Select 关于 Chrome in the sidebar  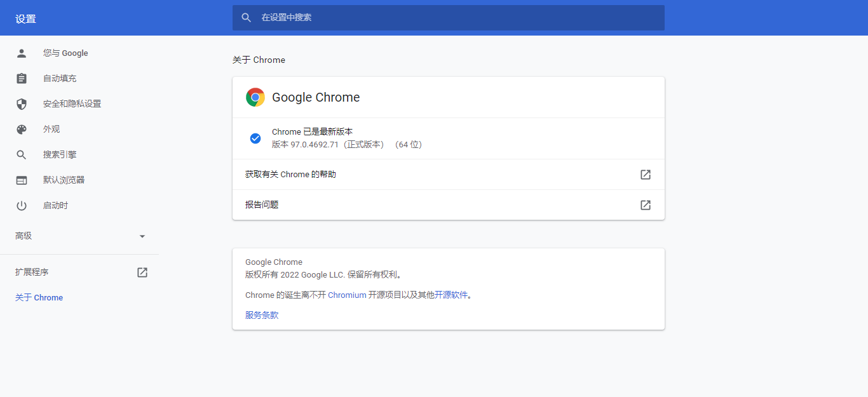click(x=39, y=298)
